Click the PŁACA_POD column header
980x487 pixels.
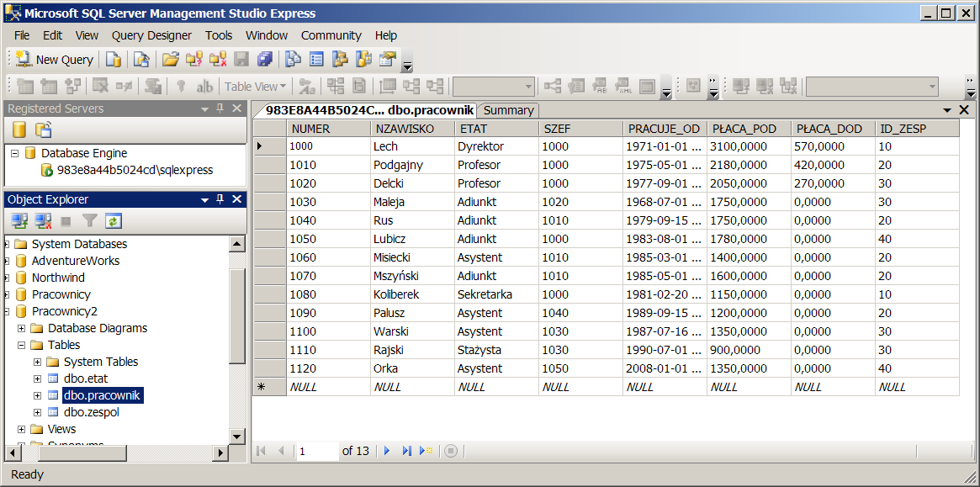(x=749, y=129)
